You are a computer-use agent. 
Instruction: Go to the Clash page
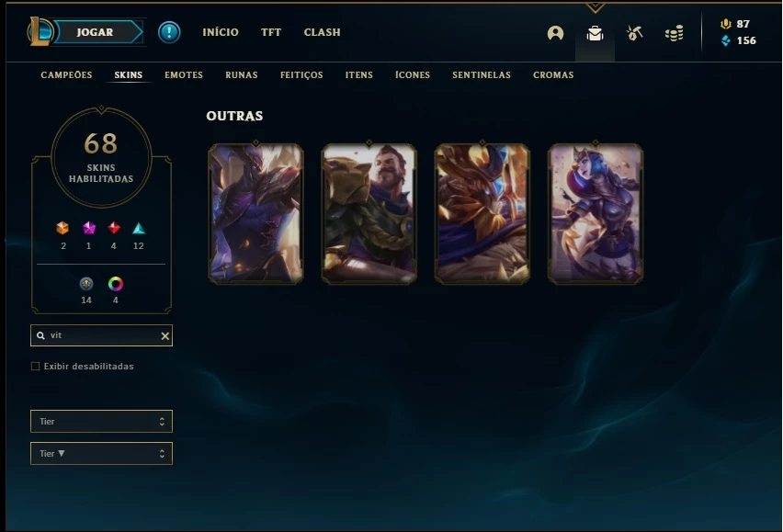(x=322, y=32)
